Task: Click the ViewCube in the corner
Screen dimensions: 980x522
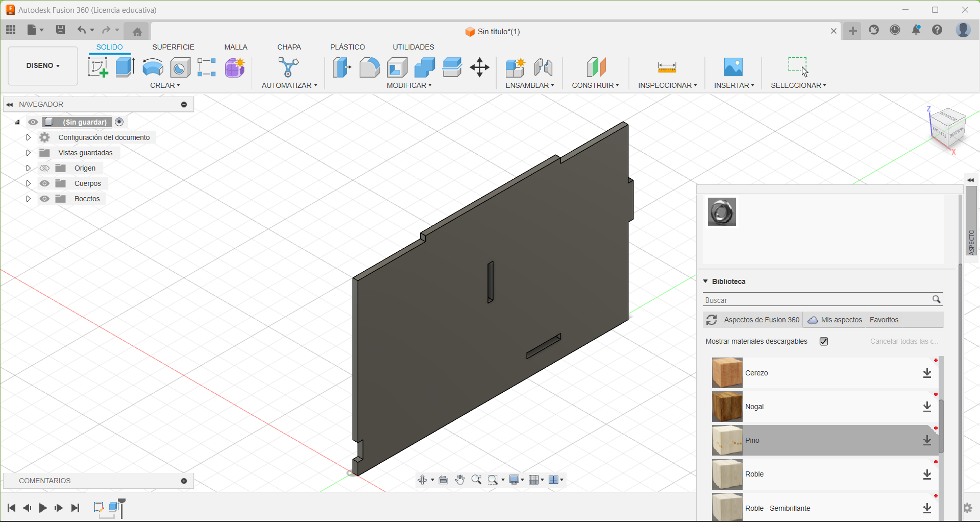Action: point(948,129)
